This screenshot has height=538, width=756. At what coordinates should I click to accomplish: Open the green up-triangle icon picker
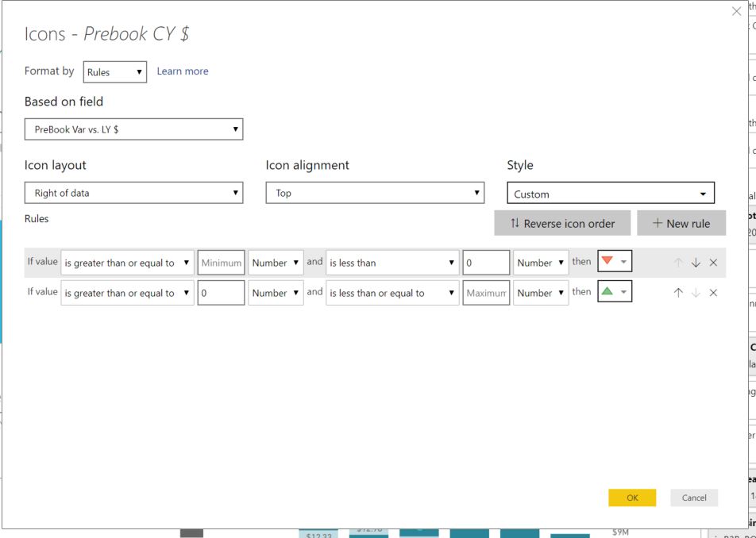615,291
